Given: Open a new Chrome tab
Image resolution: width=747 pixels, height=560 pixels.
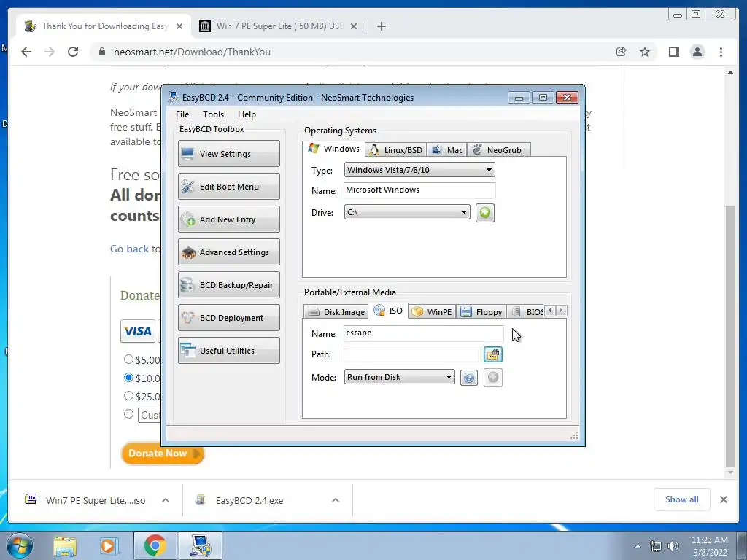Looking at the screenshot, I should (x=381, y=26).
